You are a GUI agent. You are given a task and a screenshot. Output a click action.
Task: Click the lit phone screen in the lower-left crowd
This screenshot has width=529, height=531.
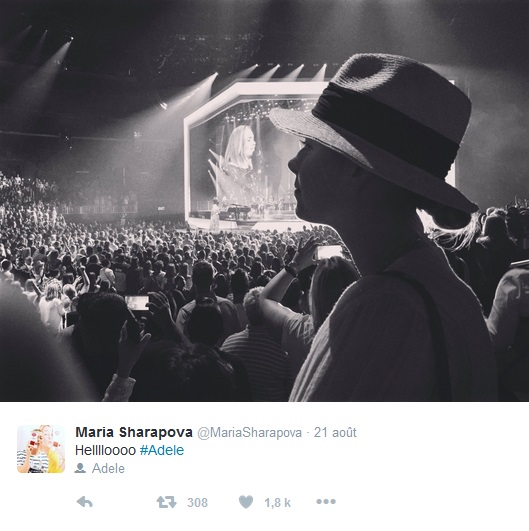[137, 302]
